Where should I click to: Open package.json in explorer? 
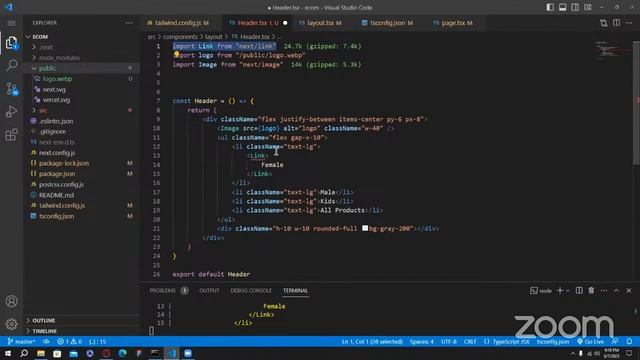(57, 174)
